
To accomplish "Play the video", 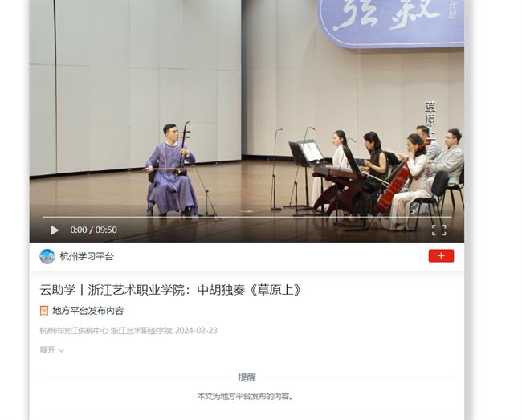I will click(55, 230).
